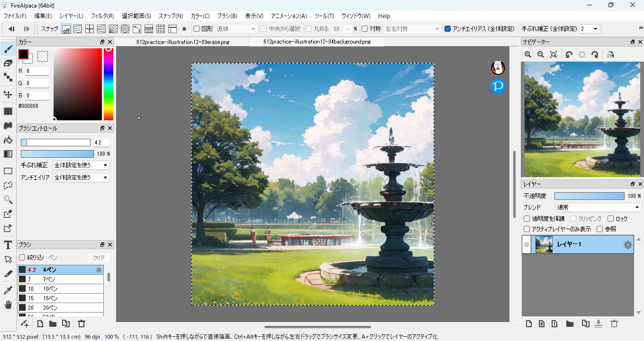Zoom in using the Navigator magnifier icon
This screenshot has height=341, width=644.
tap(528, 55)
